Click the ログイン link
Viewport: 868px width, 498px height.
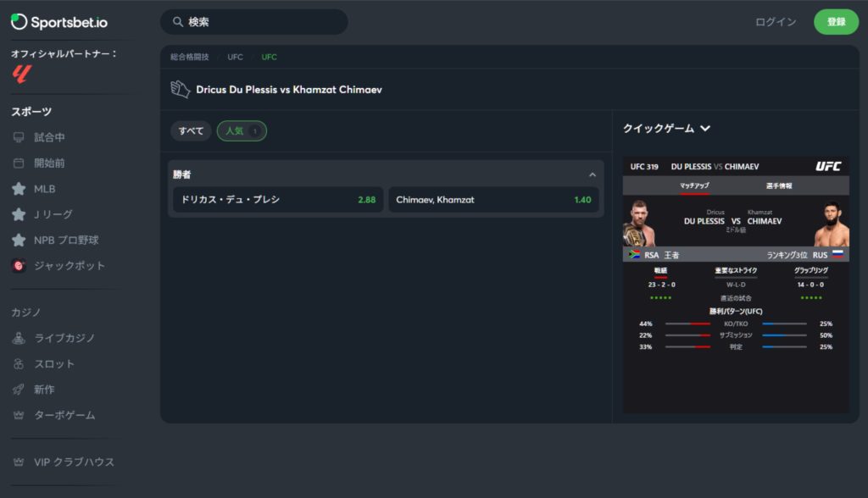pyautogui.click(x=776, y=22)
